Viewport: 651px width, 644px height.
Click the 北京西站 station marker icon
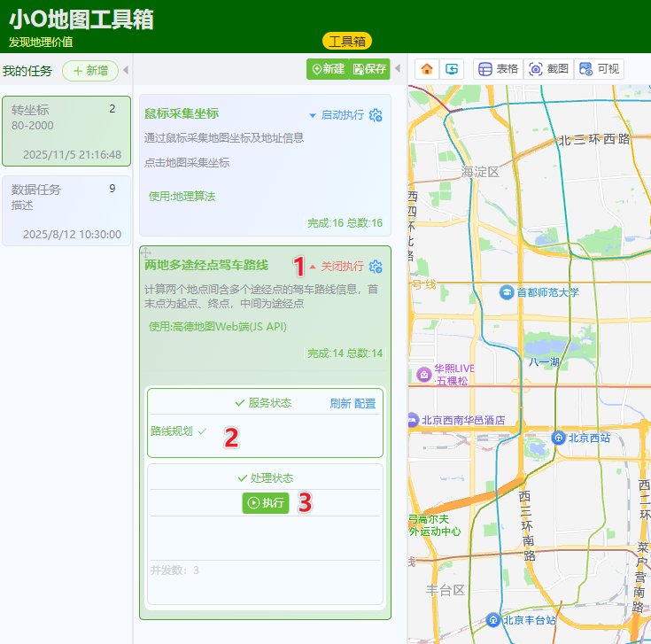558,438
